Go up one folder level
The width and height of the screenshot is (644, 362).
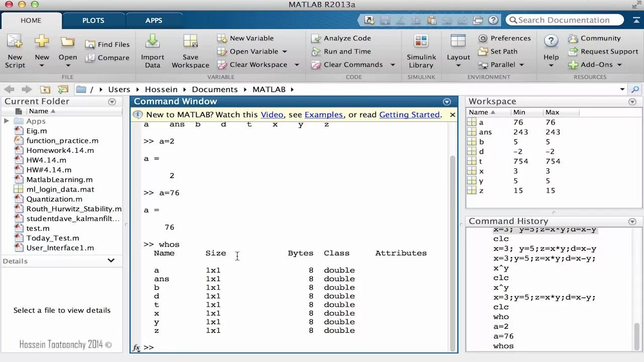click(x=45, y=89)
